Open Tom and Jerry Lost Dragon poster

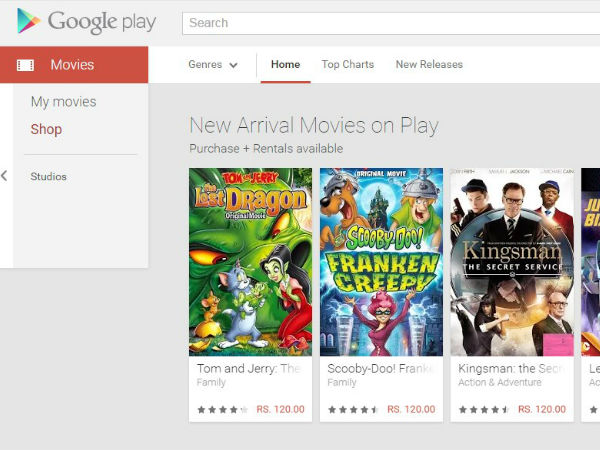[250, 262]
